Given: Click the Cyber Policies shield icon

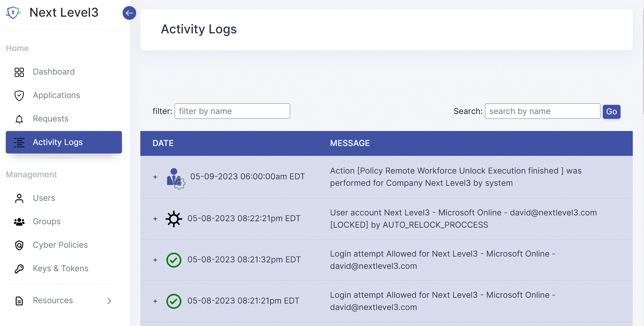Looking at the screenshot, I should pos(19,245).
